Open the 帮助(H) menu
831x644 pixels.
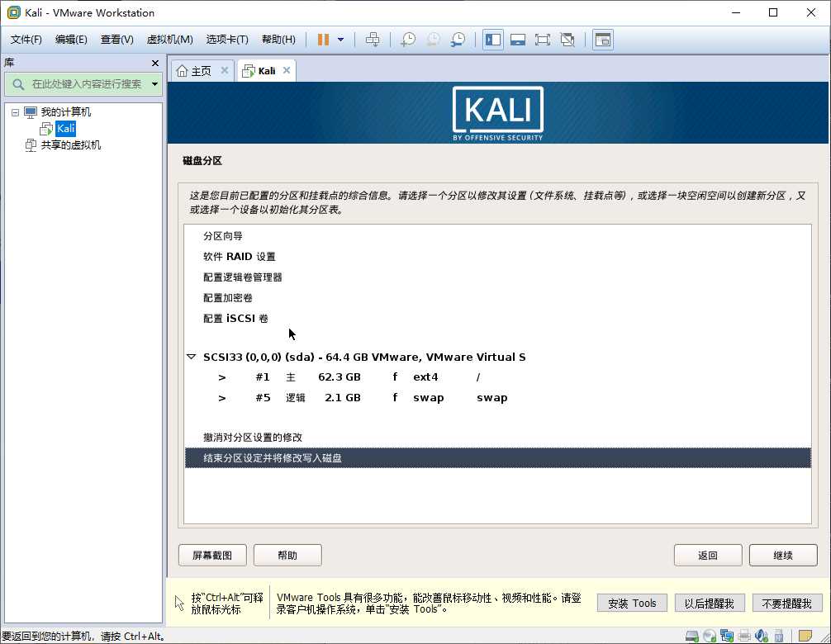[278, 40]
